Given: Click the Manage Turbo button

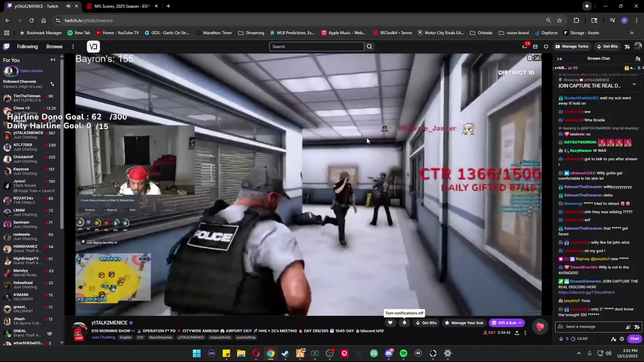Looking at the screenshot, I should point(572,47).
